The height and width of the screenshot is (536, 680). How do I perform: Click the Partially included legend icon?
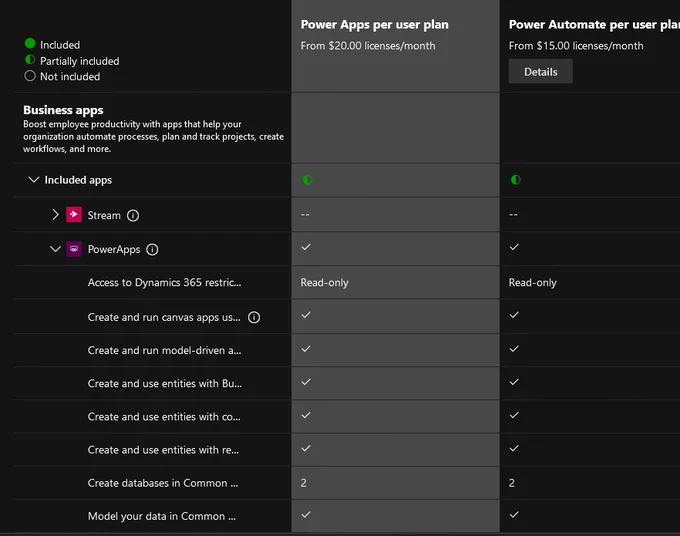click(30, 59)
